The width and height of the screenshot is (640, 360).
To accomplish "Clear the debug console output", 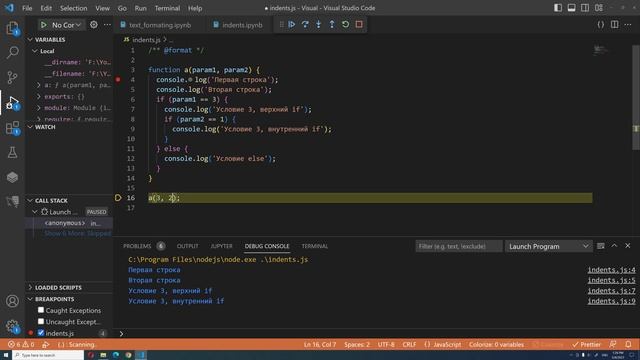I will click(601, 246).
